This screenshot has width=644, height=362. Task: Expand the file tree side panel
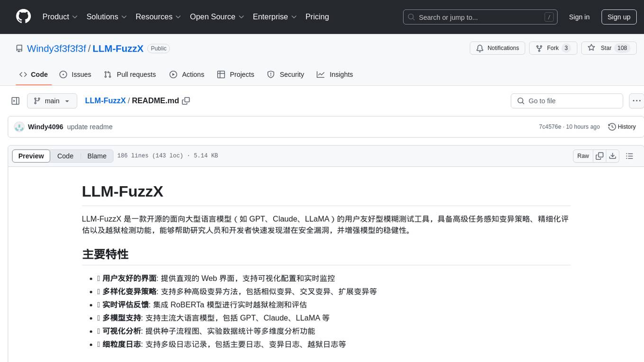(16, 101)
